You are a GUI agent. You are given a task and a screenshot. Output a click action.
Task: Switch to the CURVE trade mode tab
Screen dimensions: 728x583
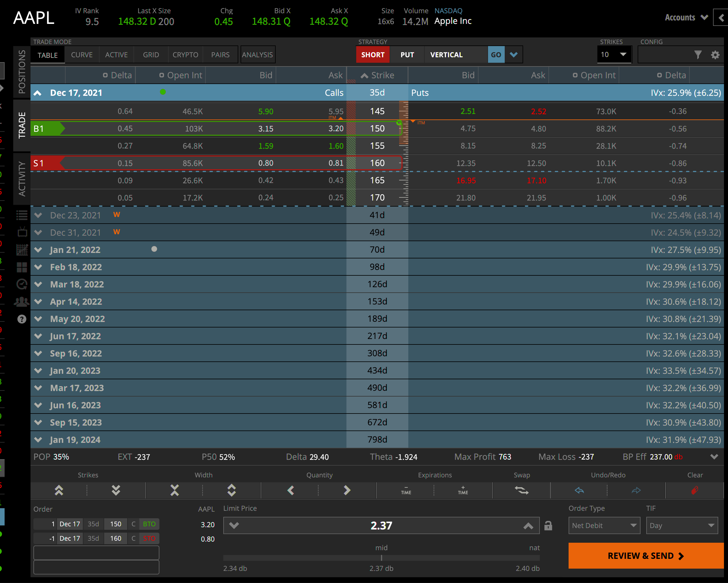[82, 55]
